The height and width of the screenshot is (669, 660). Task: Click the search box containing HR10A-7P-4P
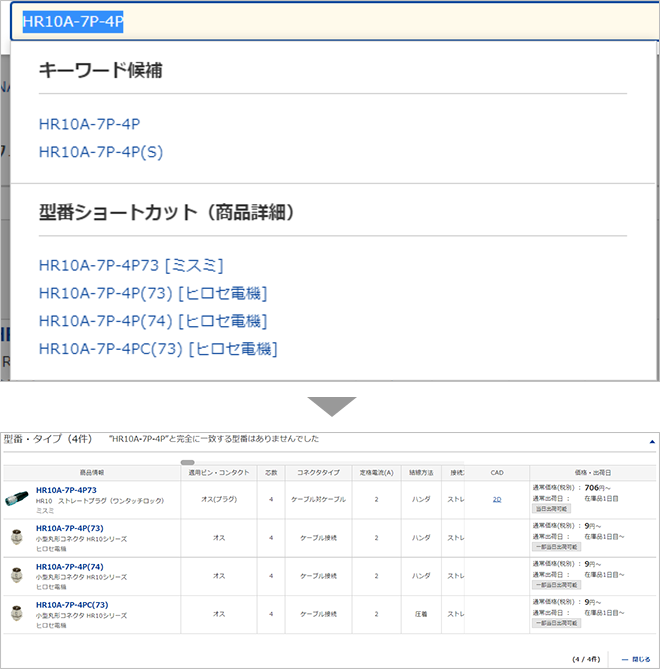[330, 22]
